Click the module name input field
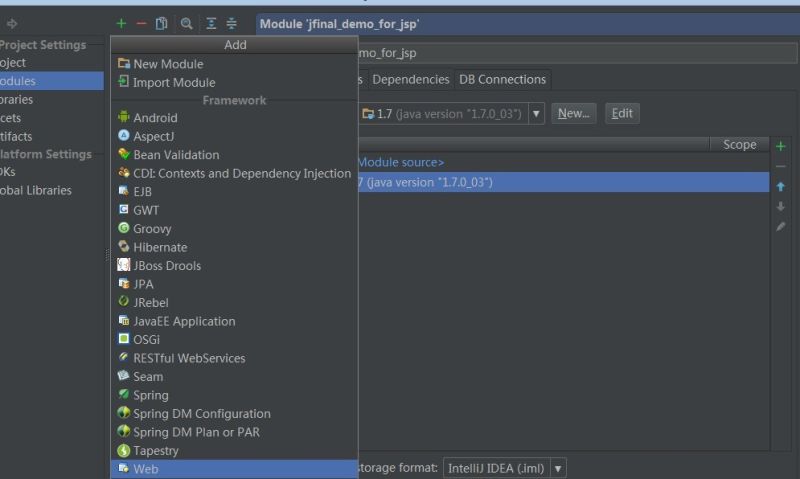The image size is (800, 479). pyautogui.click(x=578, y=53)
